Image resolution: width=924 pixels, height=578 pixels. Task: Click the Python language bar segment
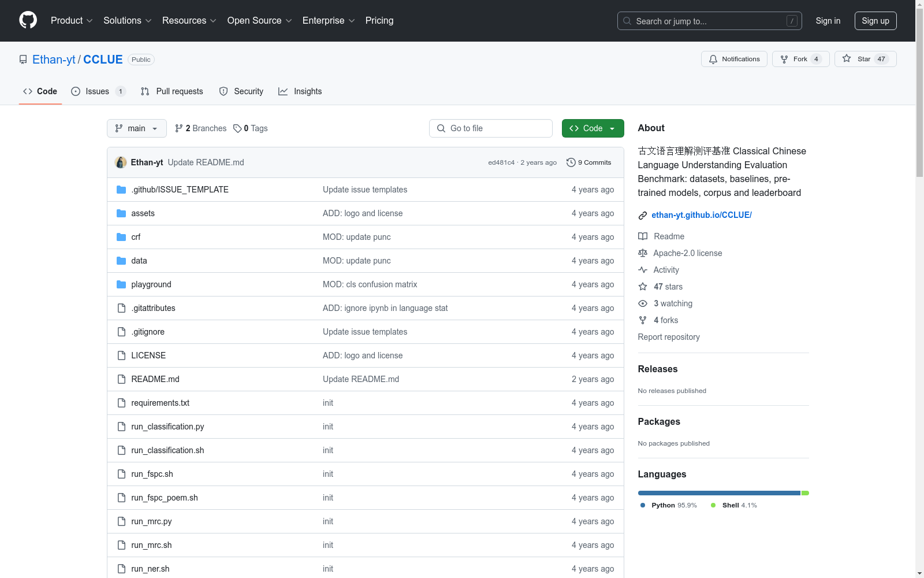(x=719, y=493)
